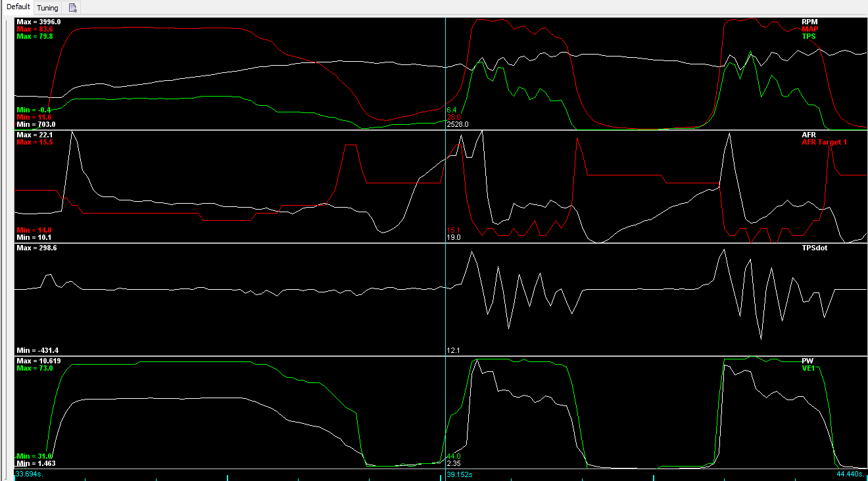Click the green cursor VE1 value 44.0
The image size is (868, 481).
(x=454, y=456)
